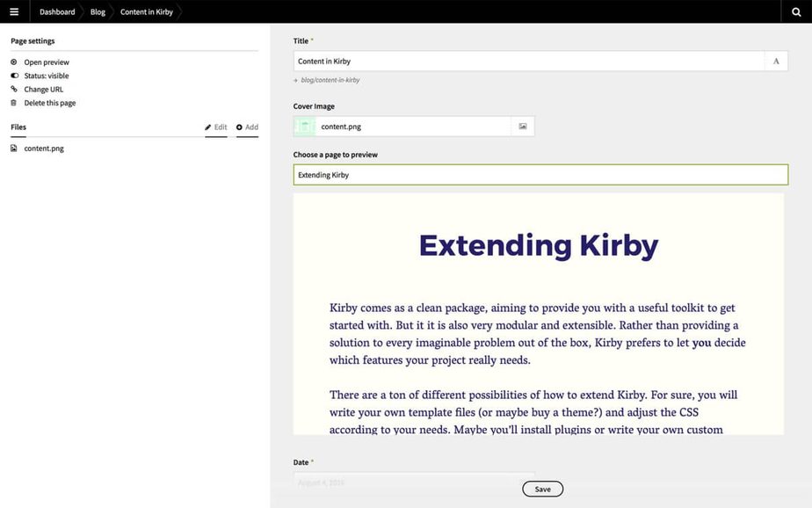Click the image icon in Cover Image field

(x=523, y=127)
